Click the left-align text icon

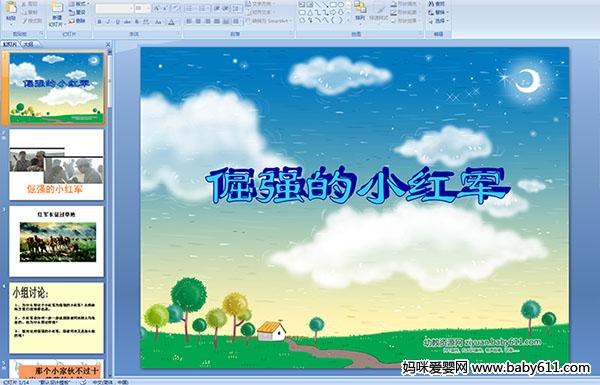[x=189, y=21]
